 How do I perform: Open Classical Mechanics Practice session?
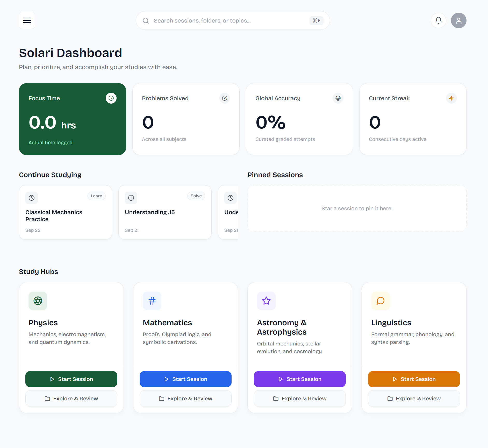(66, 212)
